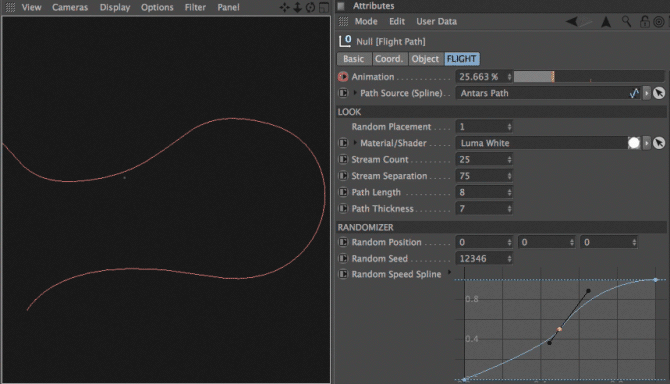Open the viewport Panel menu
Viewport: 670px width, 384px height.
tap(228, 7)
